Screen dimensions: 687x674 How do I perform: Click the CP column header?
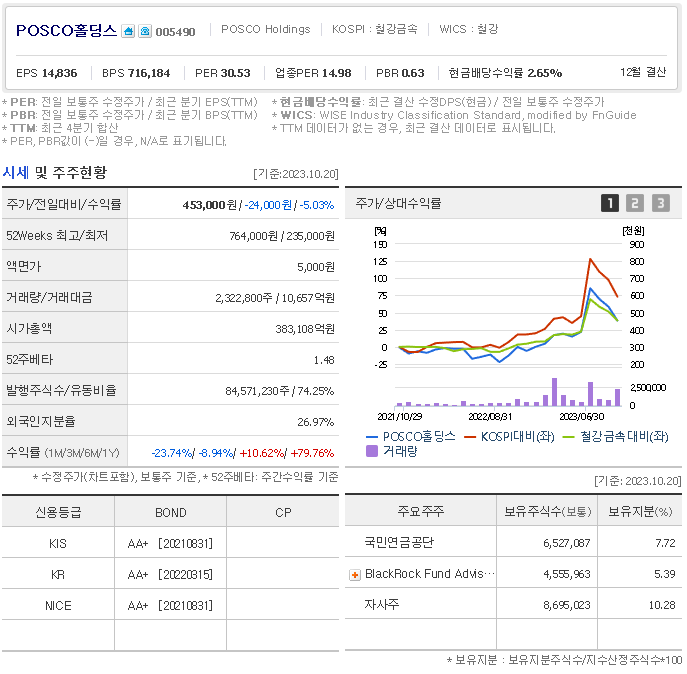pyautogui.click(x=283, y=512)
